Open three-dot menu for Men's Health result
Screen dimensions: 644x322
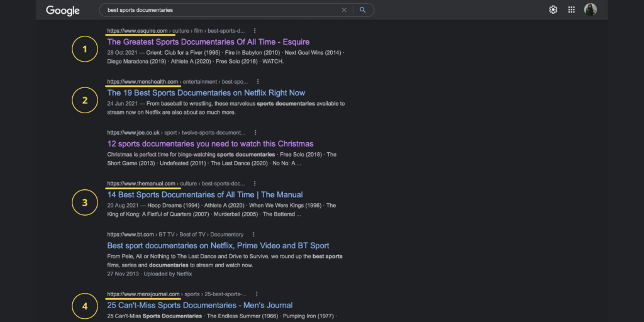pos(258,82)
